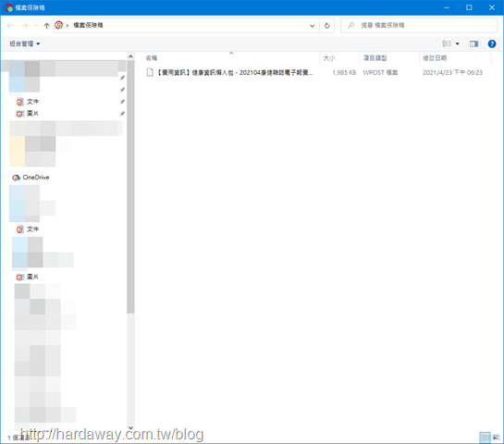This screenshot has height=444, width=504.
Task: Minimize the 檔案保險箱 window
Action: 447,7
